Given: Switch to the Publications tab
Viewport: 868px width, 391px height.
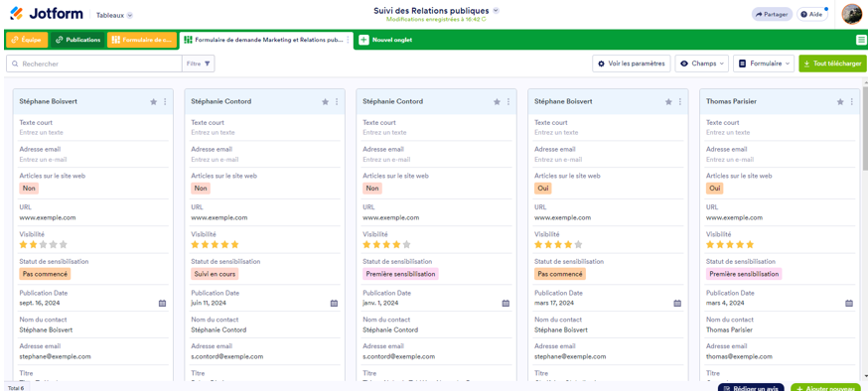Looking at the screenshot, I should point(77,40).
